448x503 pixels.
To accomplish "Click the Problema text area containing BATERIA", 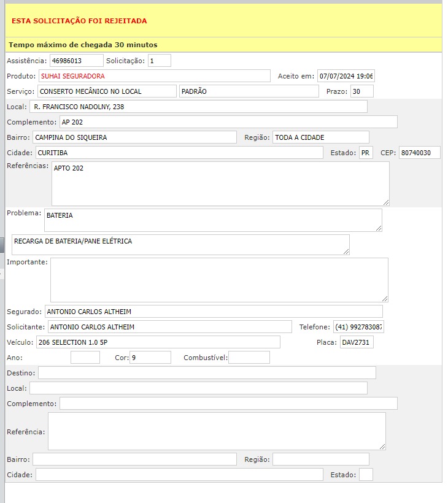I will click(212, 220).
